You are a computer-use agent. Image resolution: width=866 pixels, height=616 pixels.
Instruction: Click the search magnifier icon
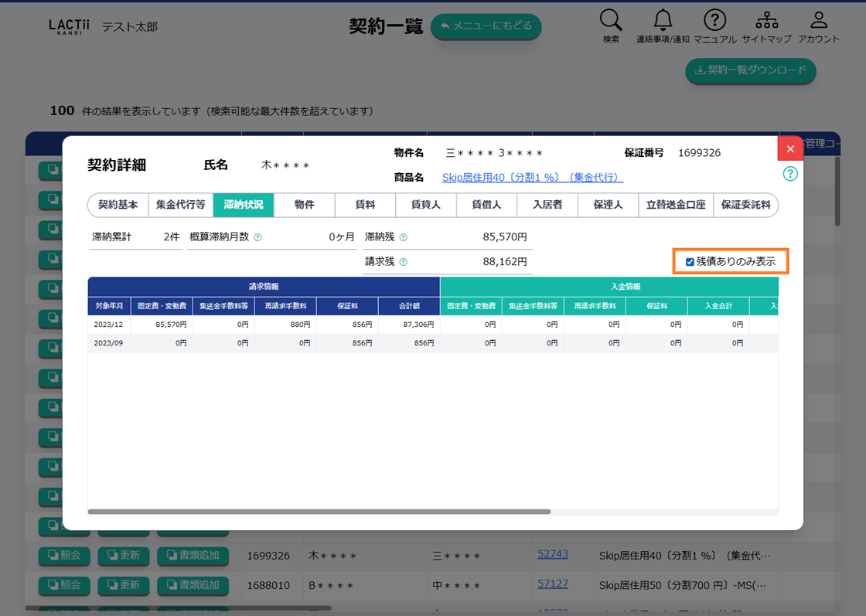point(610,21)
